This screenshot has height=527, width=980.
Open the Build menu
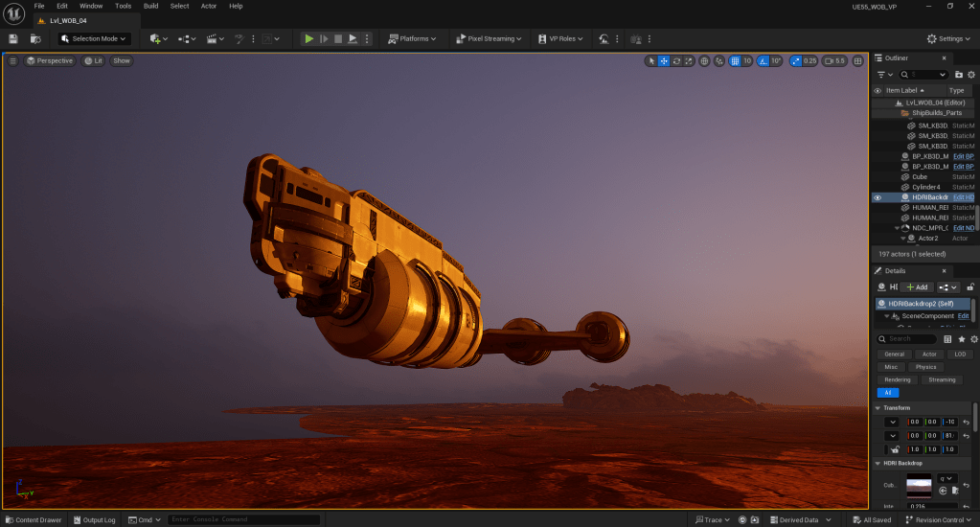150,6
